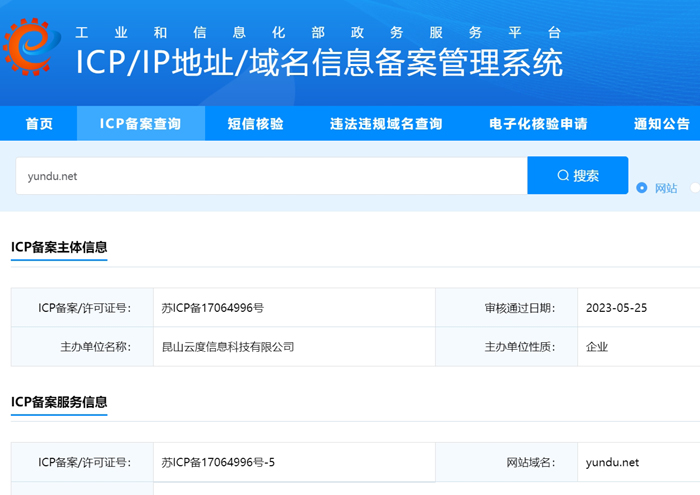This screenshot has width=700, height=495.
Task: Click the ICP/IP地址/域名信息备案管理系统 title
Action: click(x=319, y=62)
